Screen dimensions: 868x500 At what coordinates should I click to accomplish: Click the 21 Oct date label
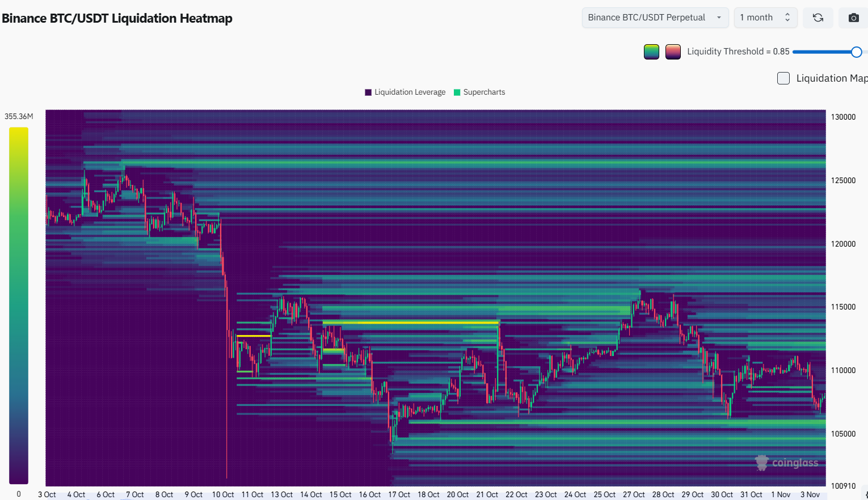pos(487,494)
